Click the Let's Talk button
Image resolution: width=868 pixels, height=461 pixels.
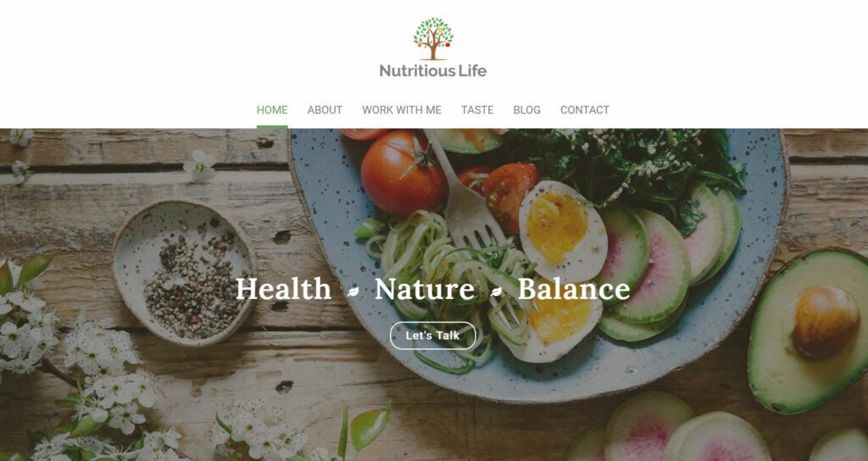pyautogui.click(x=433, y=336)
